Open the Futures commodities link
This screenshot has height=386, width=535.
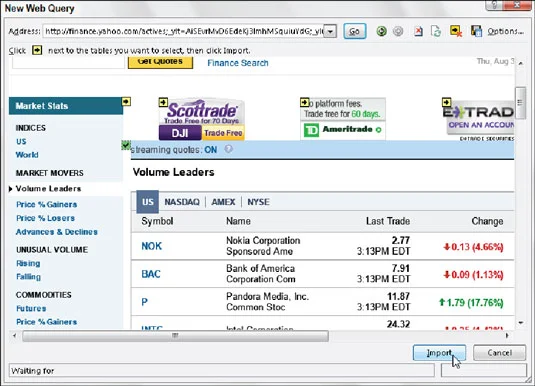(31, 309)
